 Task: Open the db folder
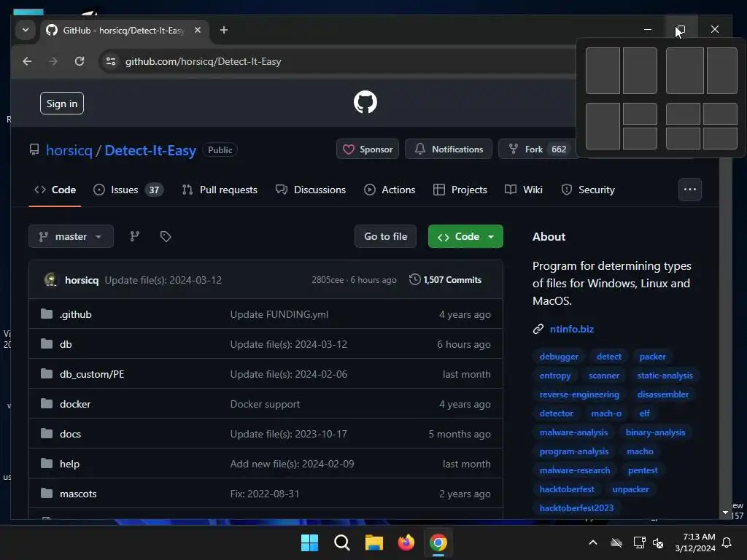coord(66,344)
